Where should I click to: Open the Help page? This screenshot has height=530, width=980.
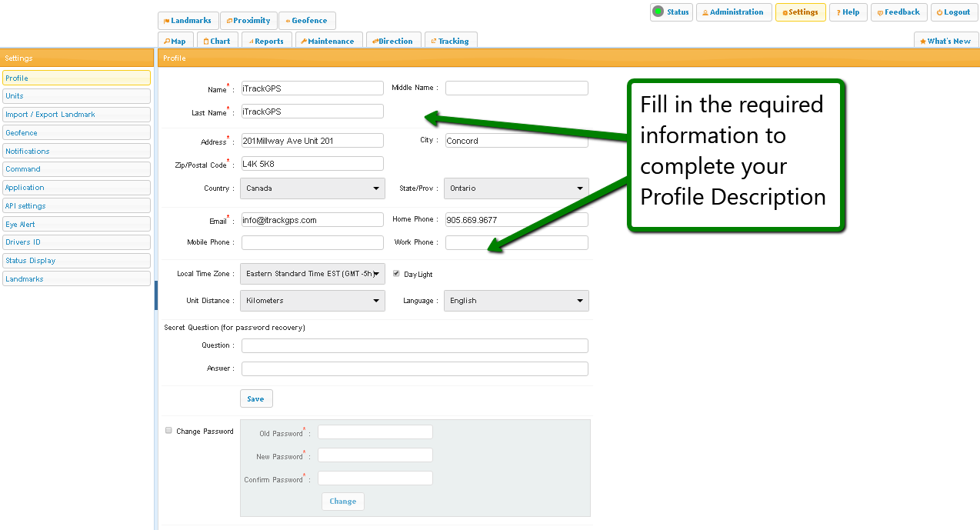coord(848,12)
